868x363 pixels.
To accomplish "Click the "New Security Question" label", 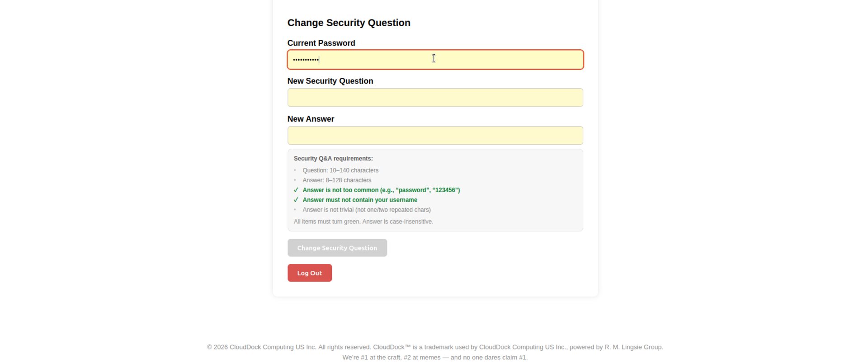I will [330, 81].
